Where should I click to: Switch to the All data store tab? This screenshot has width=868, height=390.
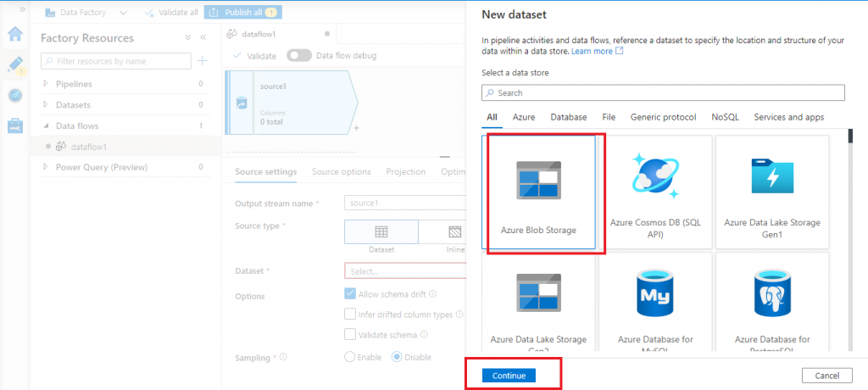tap(492, 118)
